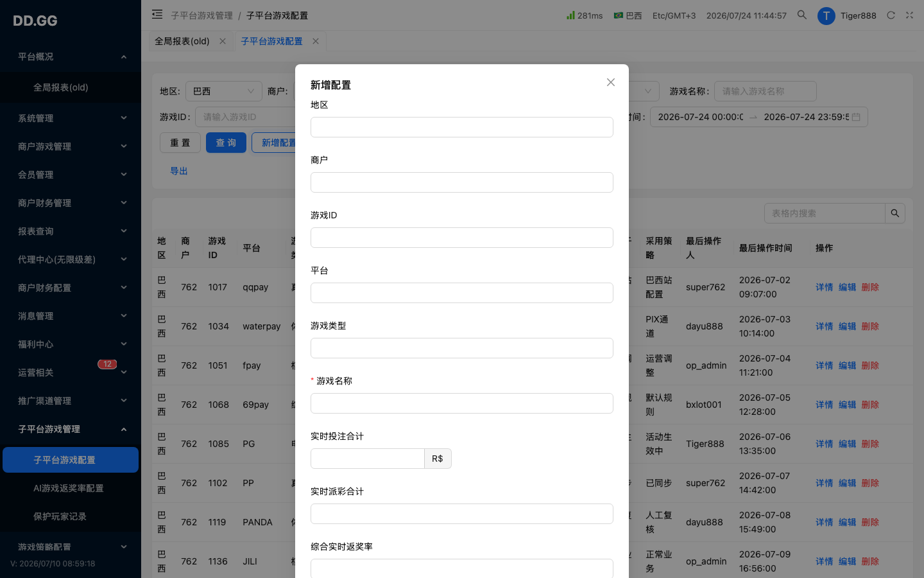Viewport: 924px width, 578px height.
Task: Open 详情 for game ID 1017
Action: coord(825,287)
